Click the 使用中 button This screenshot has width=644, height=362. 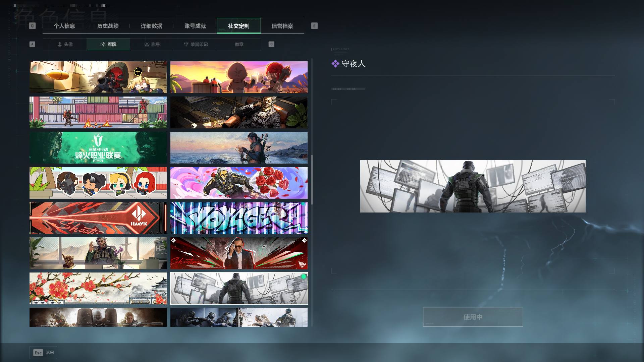(x=473, y=317)
